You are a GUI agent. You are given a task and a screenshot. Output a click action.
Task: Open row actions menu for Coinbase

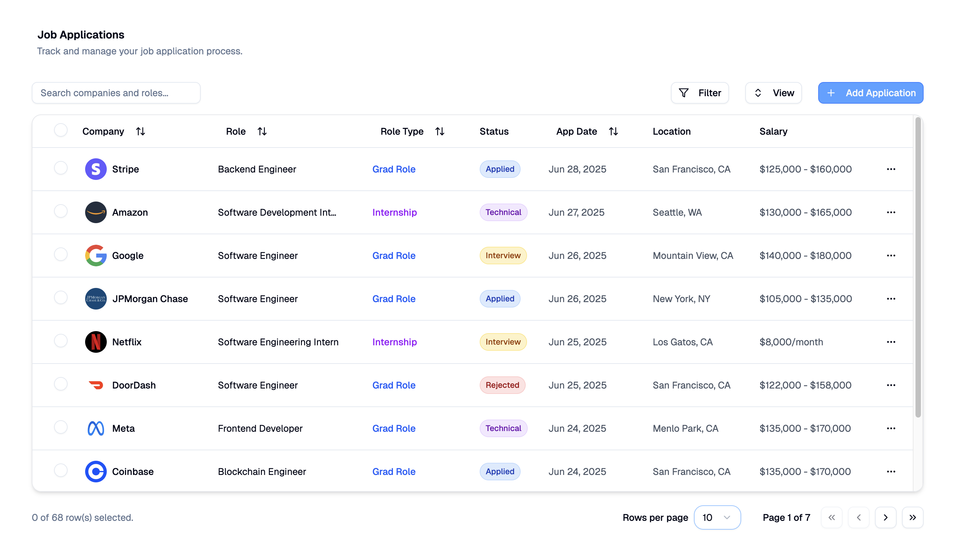[x=891, y=472]
